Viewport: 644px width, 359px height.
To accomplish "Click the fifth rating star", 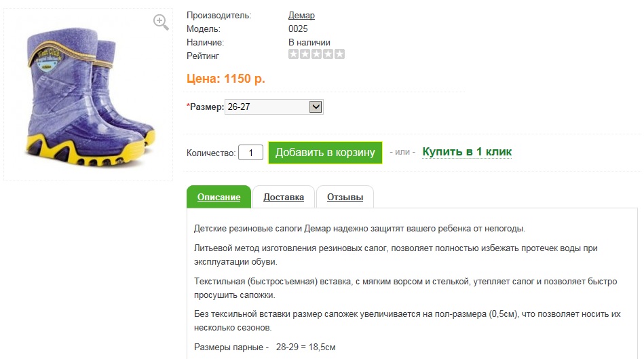I will click(x=339, y=54).
